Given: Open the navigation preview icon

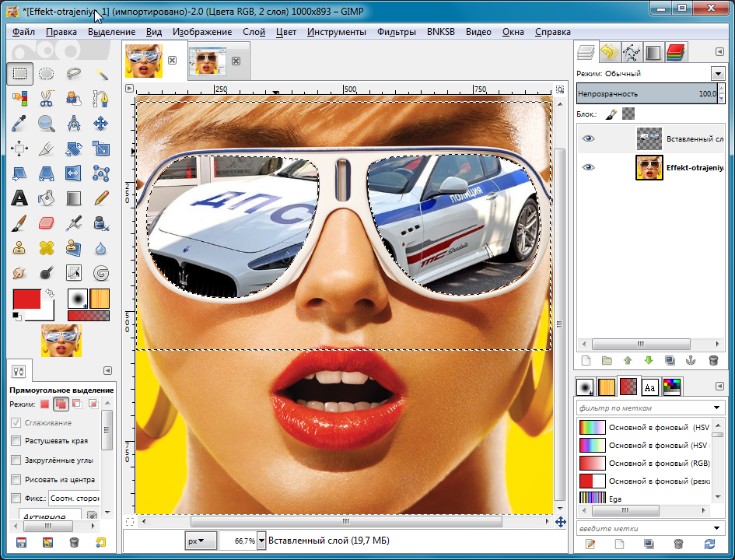Looking at the screenshot, I should [560, 522].
